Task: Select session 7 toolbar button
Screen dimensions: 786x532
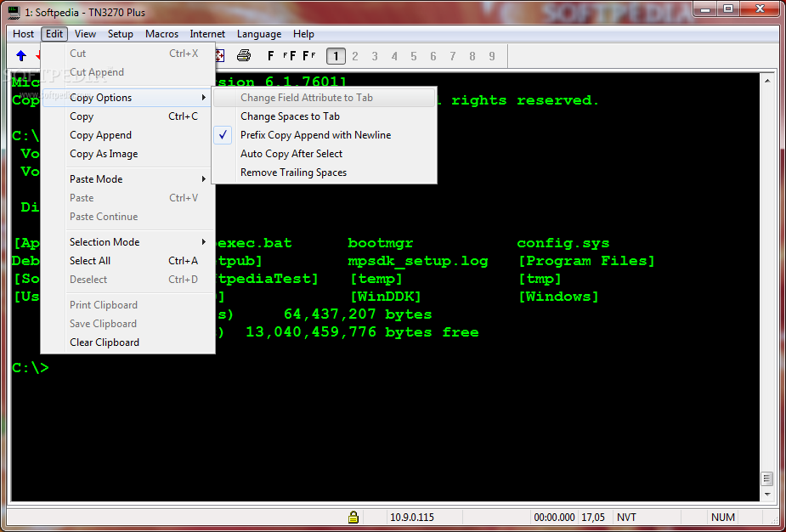Action: (x=453, y=56)
